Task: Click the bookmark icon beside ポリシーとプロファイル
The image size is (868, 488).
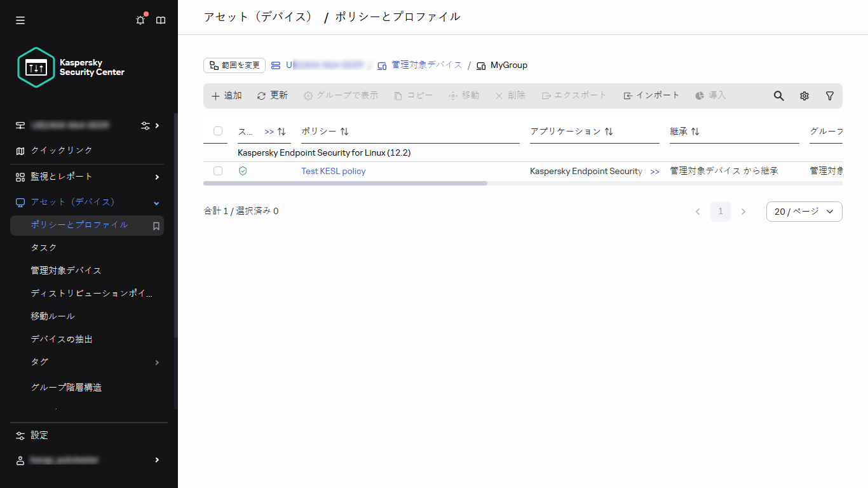Action: click(156, 225)
